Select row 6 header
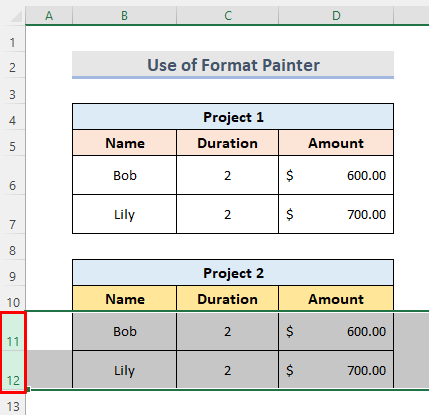Viewport: 429px width, 415px height. click(x=13, y=175)
